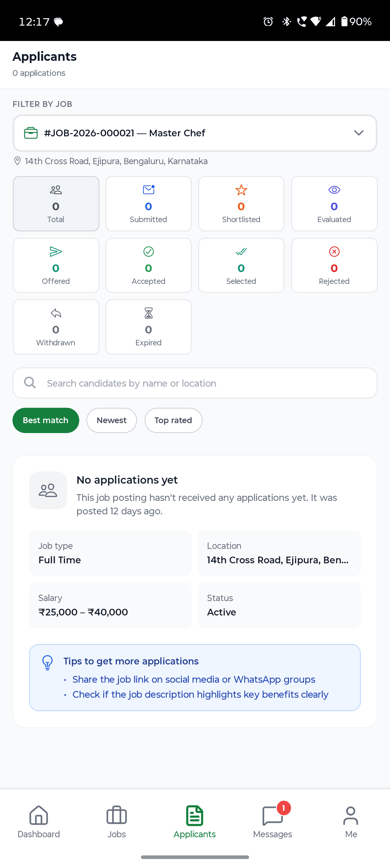Tap the FILTER BY JOB label
390x868 pixels.
coord(43,104)
